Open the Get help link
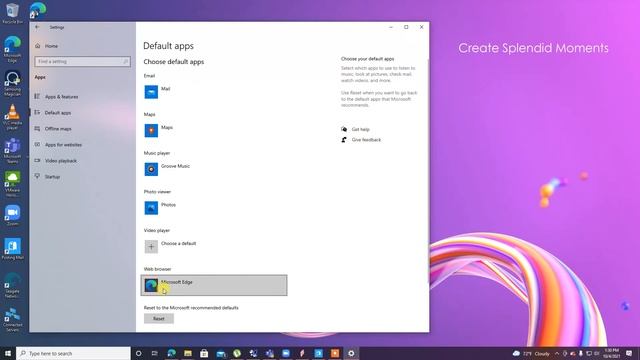640x360 pixels. pos(360,129)
